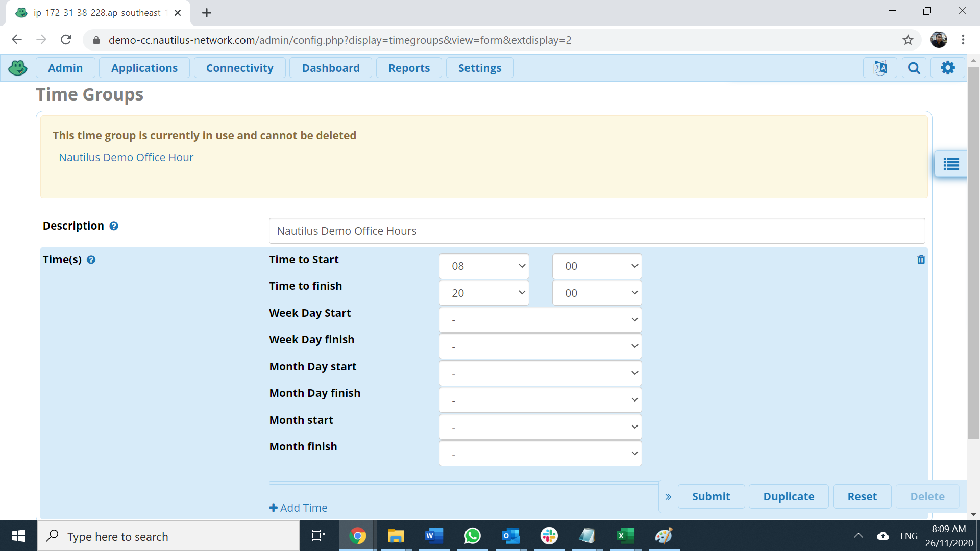Open Chrome profile avatar

(938, 40)
